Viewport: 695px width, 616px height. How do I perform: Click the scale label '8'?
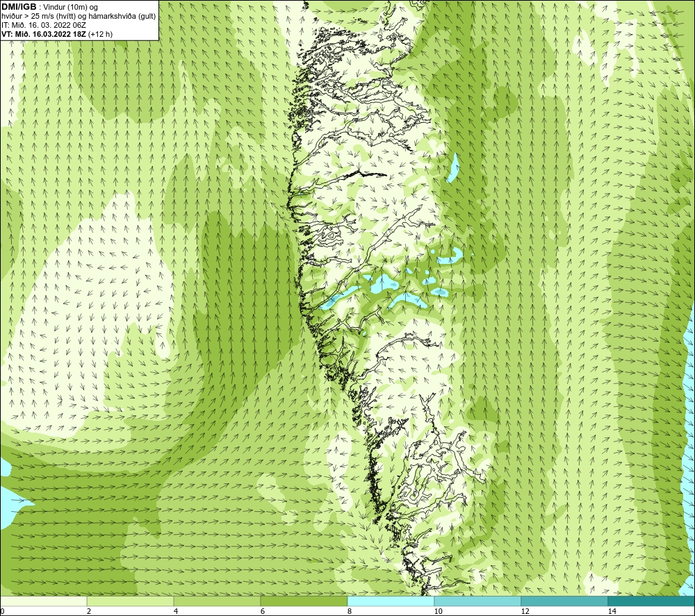(350, 611)
